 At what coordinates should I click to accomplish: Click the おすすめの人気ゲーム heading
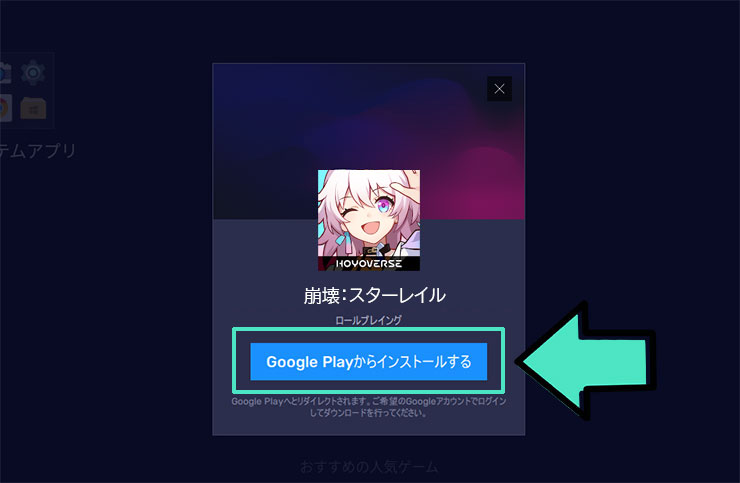click(x=369, y=467)
